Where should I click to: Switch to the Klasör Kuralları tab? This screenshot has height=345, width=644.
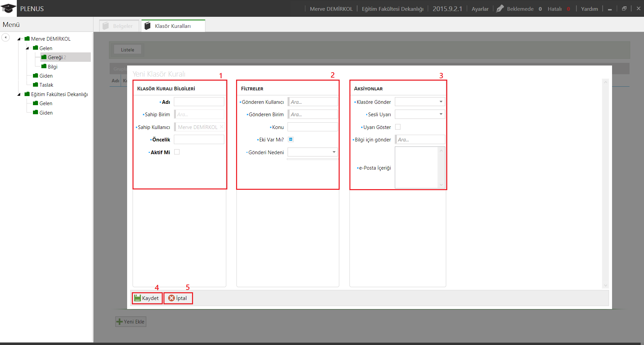[x=173, y=26]
